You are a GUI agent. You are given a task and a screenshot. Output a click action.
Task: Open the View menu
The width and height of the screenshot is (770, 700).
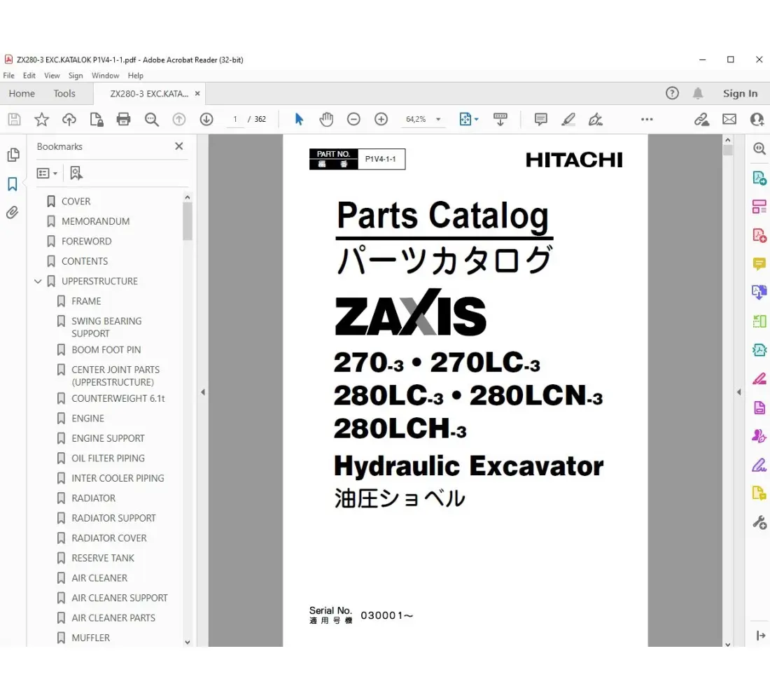point(52,75)
